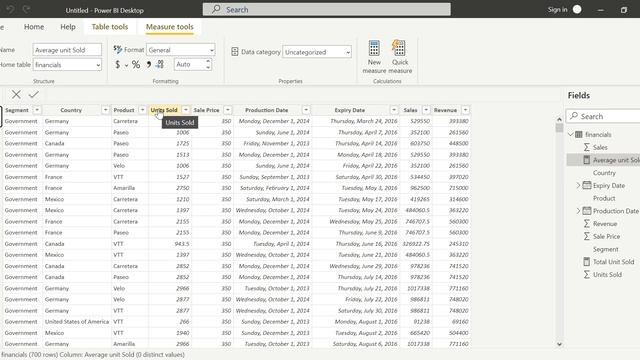The image size is (640, 360).
Task: Select the Product field in Fields pane
Action: pos(604,198)
